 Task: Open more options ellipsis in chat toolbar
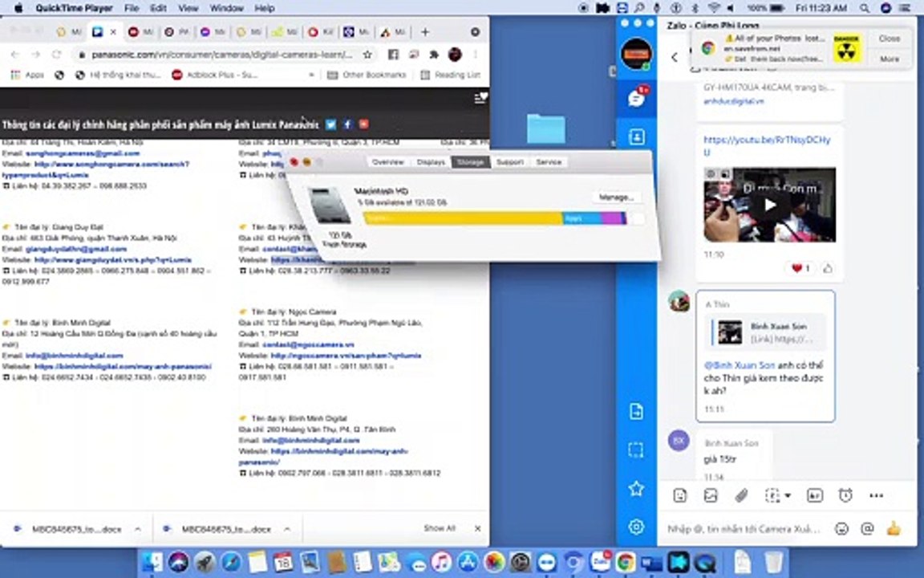click(x=876, y=495)
